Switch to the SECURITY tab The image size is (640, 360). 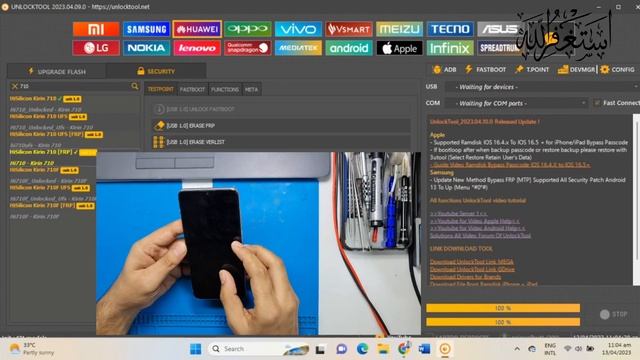[156, 71]
